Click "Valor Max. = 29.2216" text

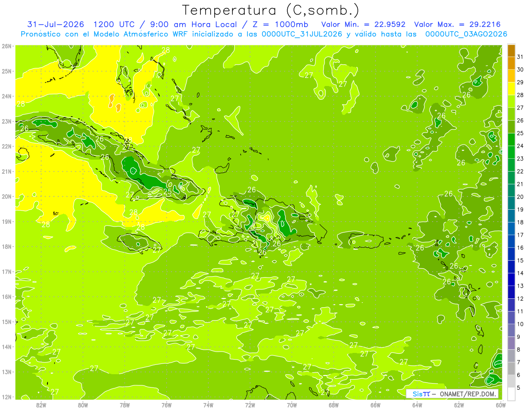coord(458,24)
